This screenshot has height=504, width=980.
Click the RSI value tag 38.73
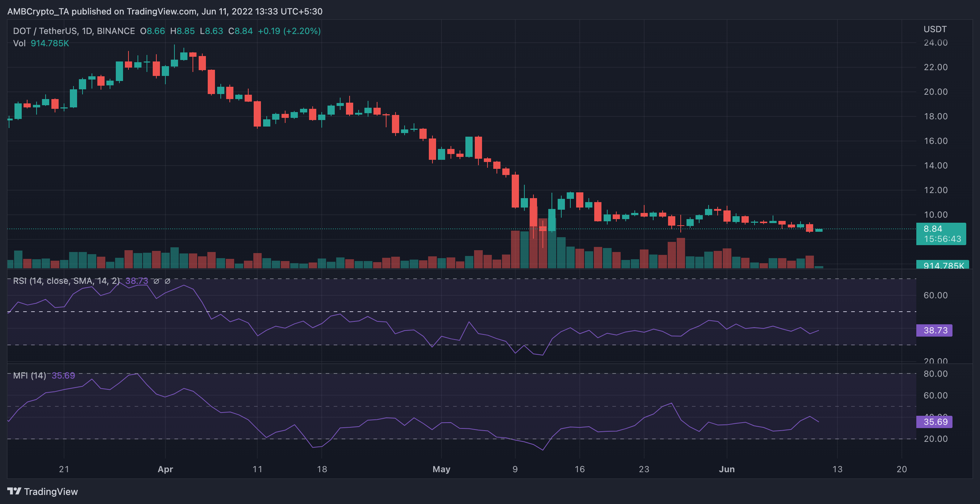[x=934, y=330]
